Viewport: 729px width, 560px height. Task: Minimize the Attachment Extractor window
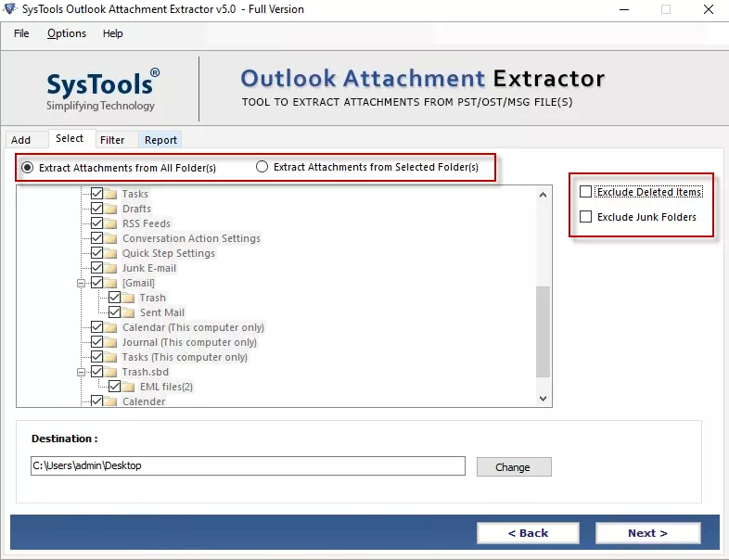click(624, 9)
